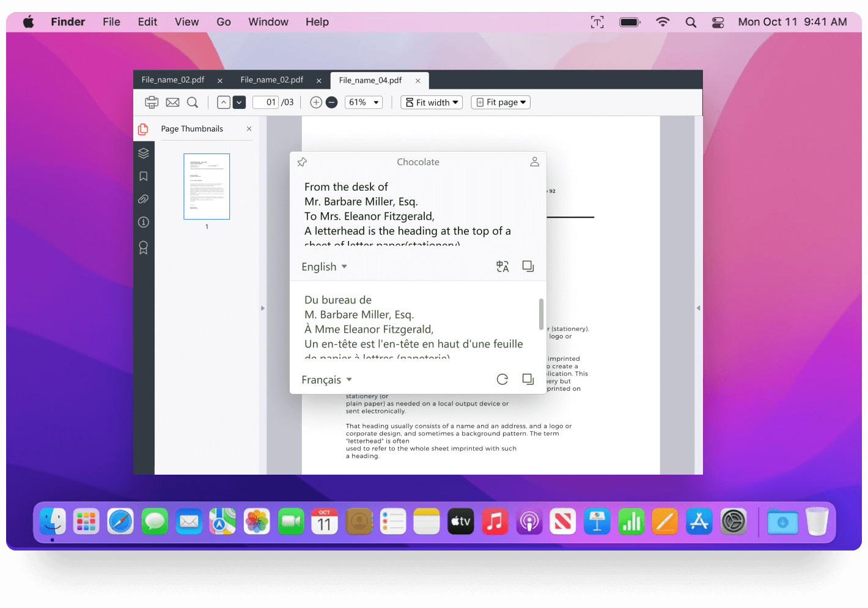This screenshot has width=868, height=608.
Task: Open search with magnifier icon in toolbar
Action: click(193, 103)
